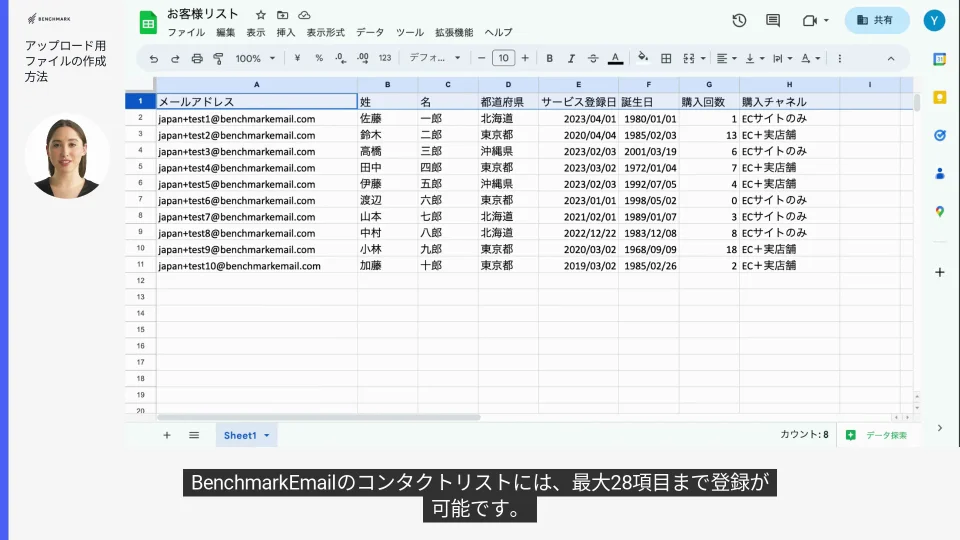Open text wrapping dropdown

(x=782, y=58)
